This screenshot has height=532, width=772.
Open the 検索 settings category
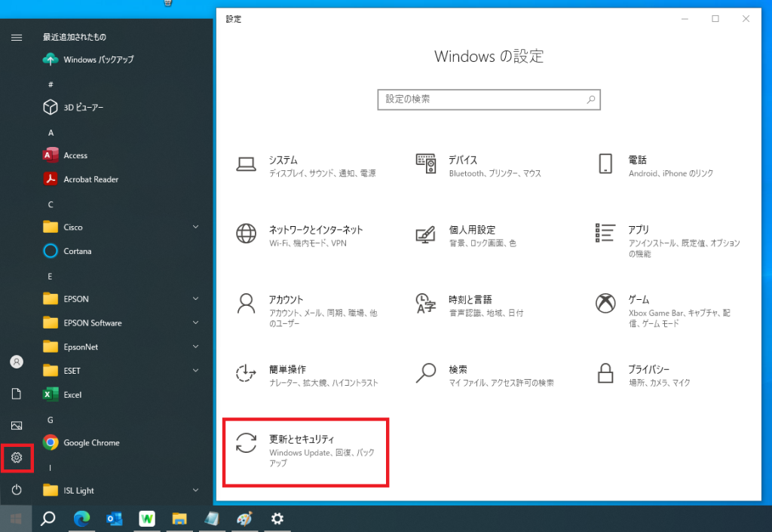(485, 375)
